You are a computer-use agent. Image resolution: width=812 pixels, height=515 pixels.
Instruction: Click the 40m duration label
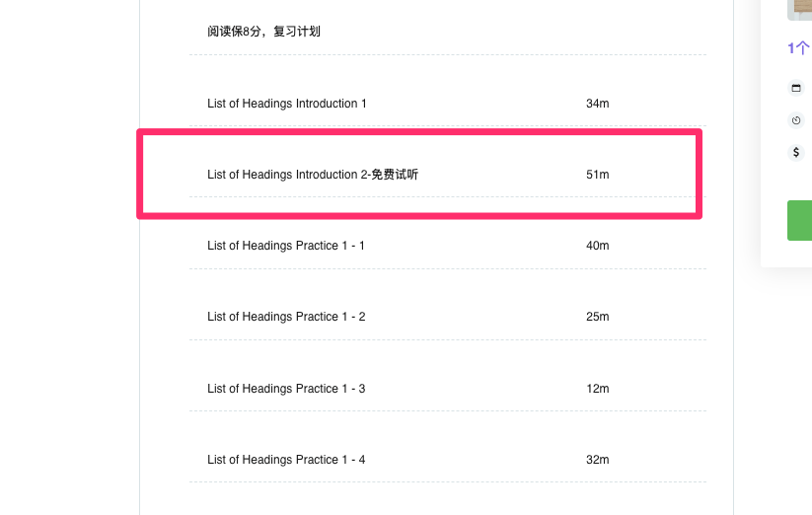point(597,246)
